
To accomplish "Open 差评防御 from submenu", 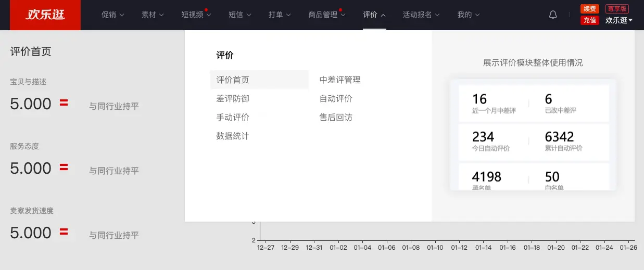I will click(233, 99).
